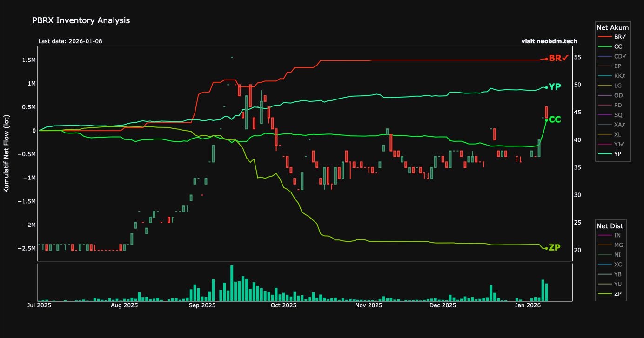Hide ZP trace in Net Dist legend
This screenshot has width=644, height=338.
point(610,294)
